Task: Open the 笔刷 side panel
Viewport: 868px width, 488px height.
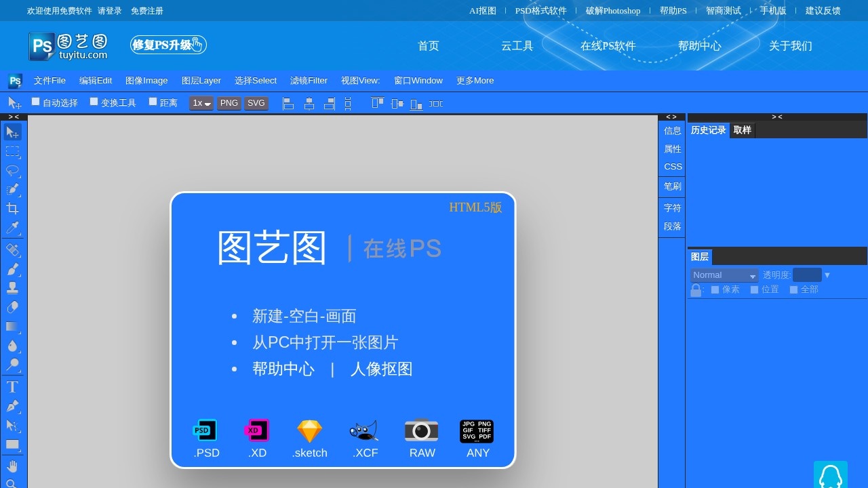Action: pyautogui.click(x=673, y=186)
